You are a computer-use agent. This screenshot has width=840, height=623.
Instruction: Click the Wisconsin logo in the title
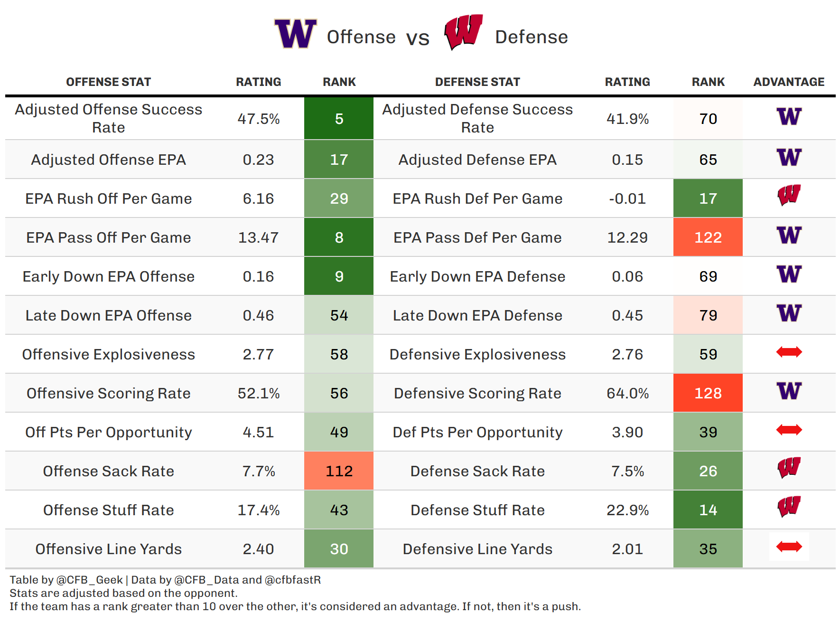(463, 32)
